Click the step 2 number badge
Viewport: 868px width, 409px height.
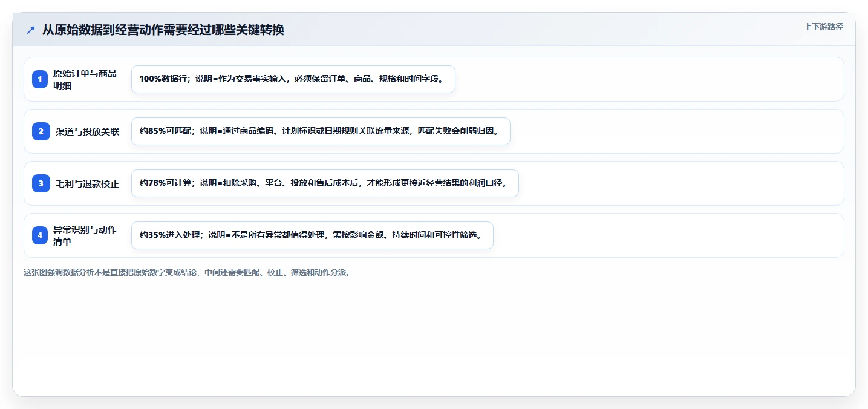point(41,131)
